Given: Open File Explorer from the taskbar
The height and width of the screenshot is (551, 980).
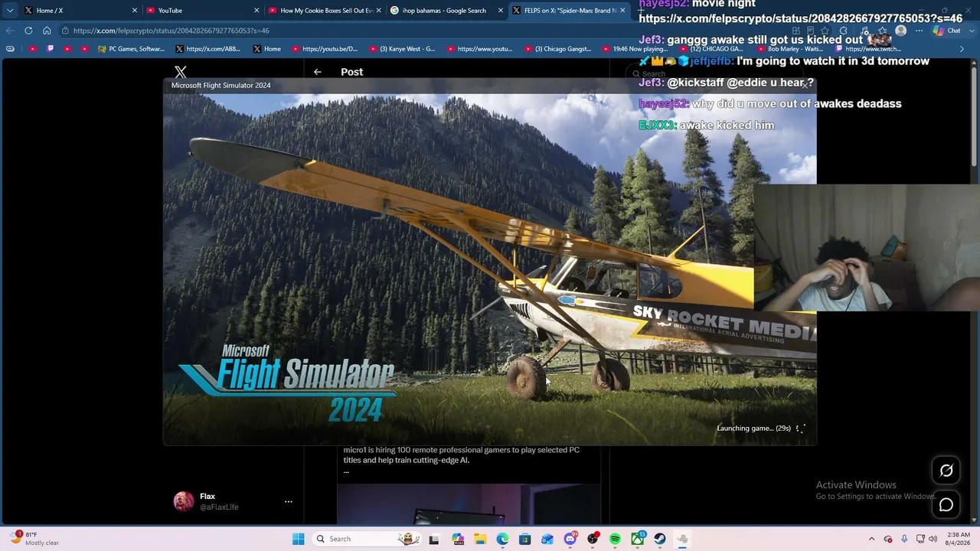Looking at the screenshot, I should click(480, 539).
